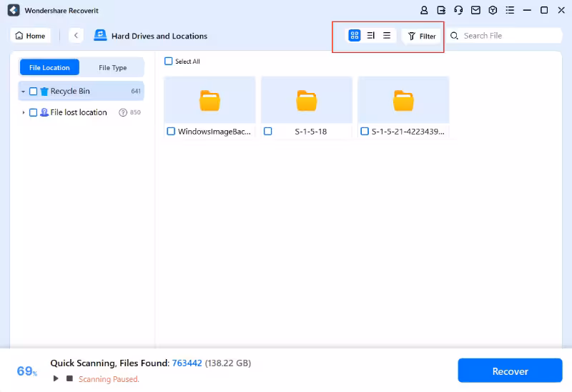Screen dimensions: 572x392
Task: Click the Recycle Bin trash icon
Action: (44, 92)
